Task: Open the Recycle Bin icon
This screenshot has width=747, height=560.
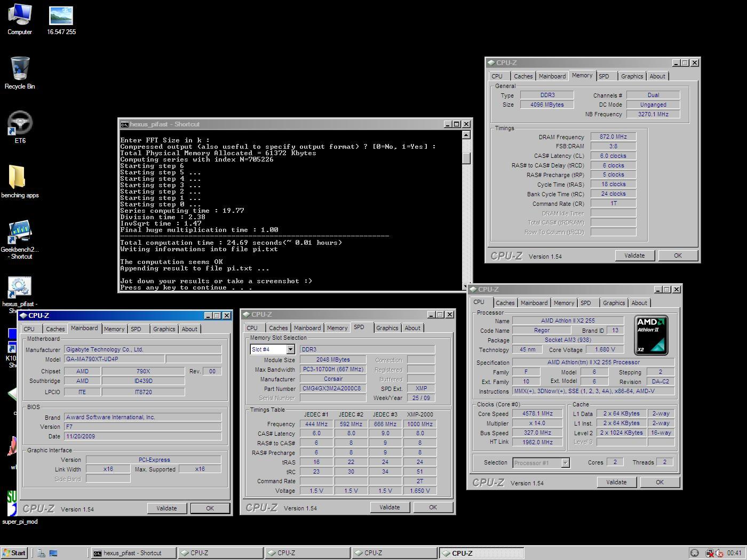Action: [x=20, y=73]
